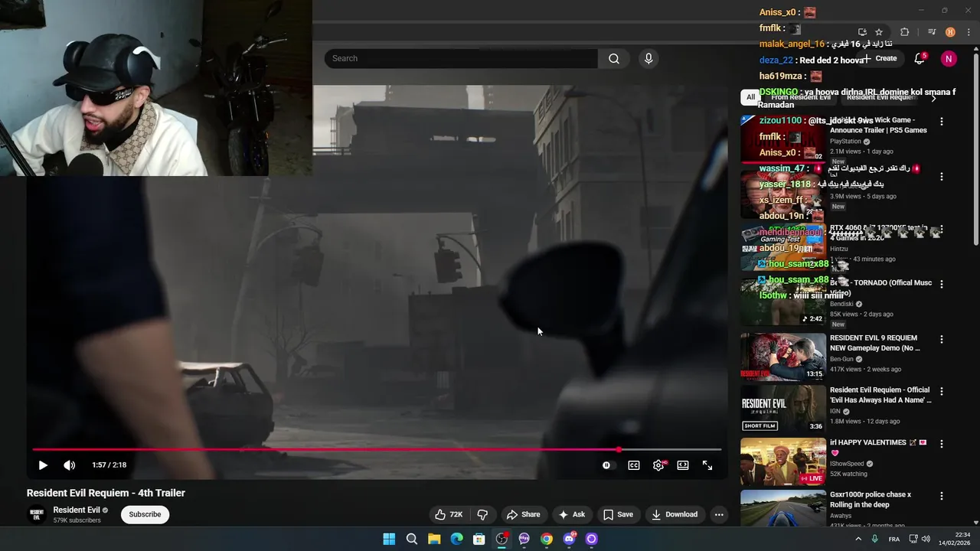Open options for RTX 4060 gaming test video
The width and height of the screenshot is (980, 551).
tap(942, 229)
